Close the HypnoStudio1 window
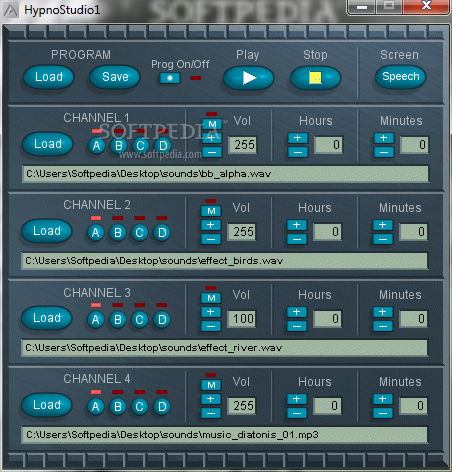Viewport: 452px width, 472px height. point(426,6)
